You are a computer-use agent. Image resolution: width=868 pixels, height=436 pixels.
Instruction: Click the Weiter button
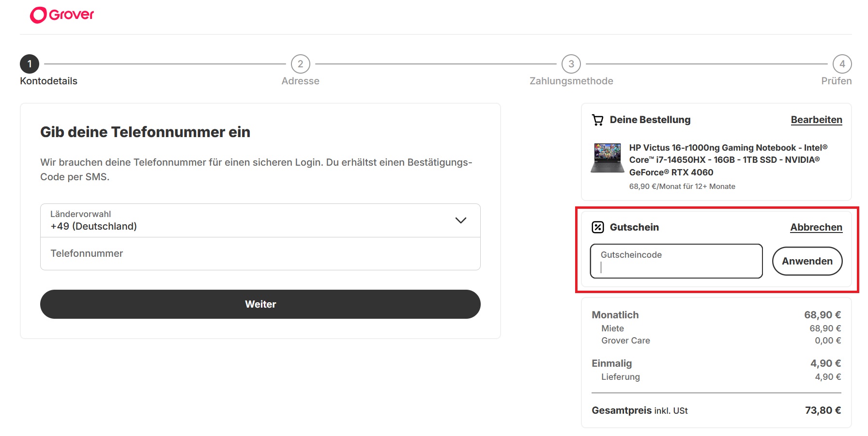coord(260,304)
